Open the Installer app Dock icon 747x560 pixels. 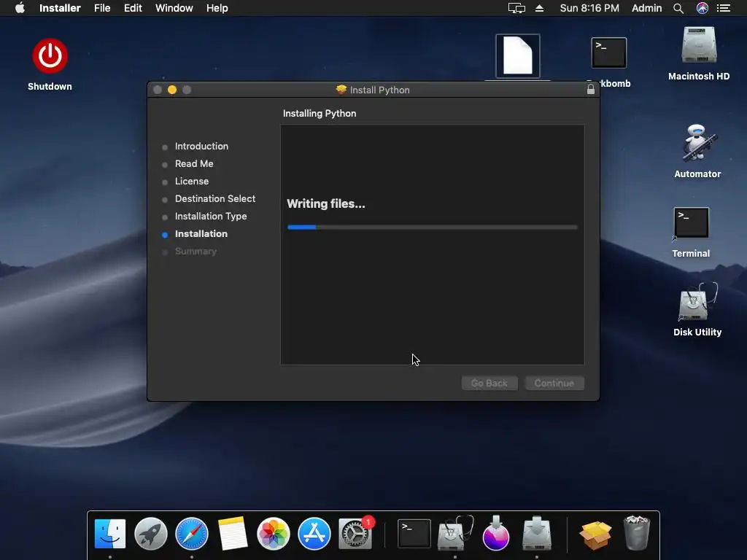[537, 533]
